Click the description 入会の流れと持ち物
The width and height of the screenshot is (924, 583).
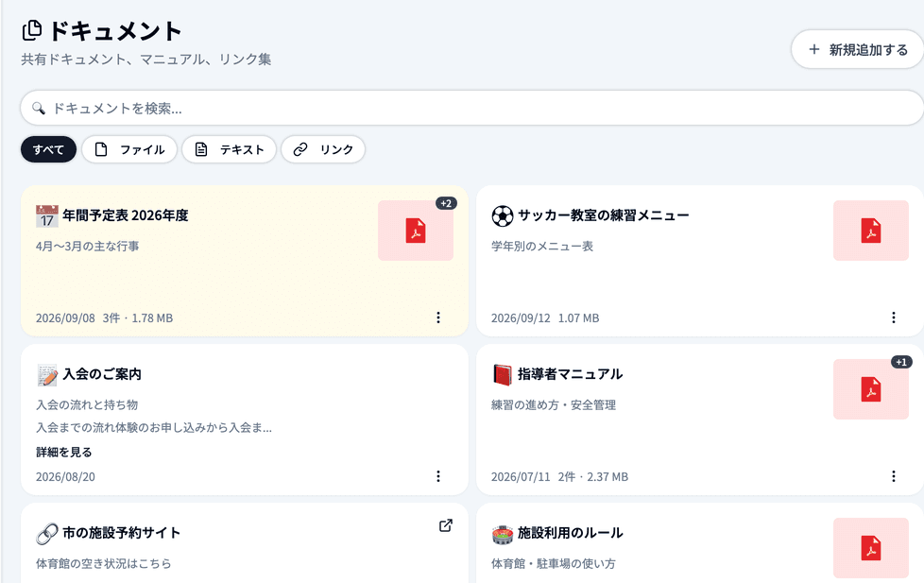pyautogui.click(x=87, y=405)
